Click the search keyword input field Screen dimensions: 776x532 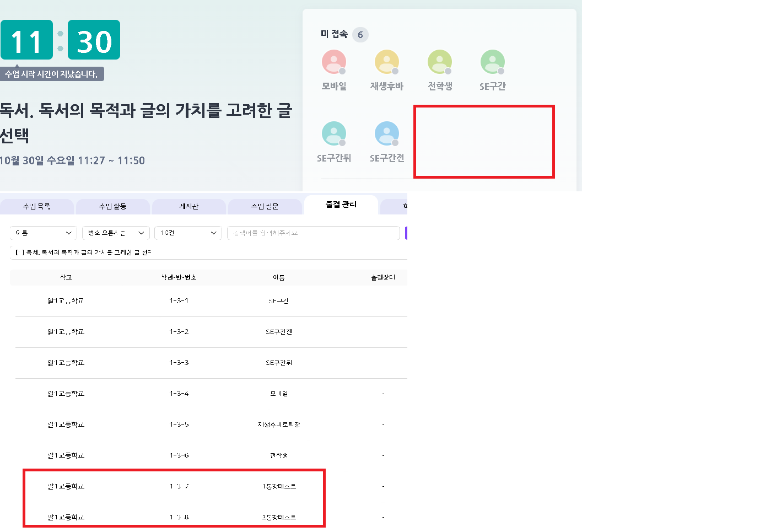[313, 233]
